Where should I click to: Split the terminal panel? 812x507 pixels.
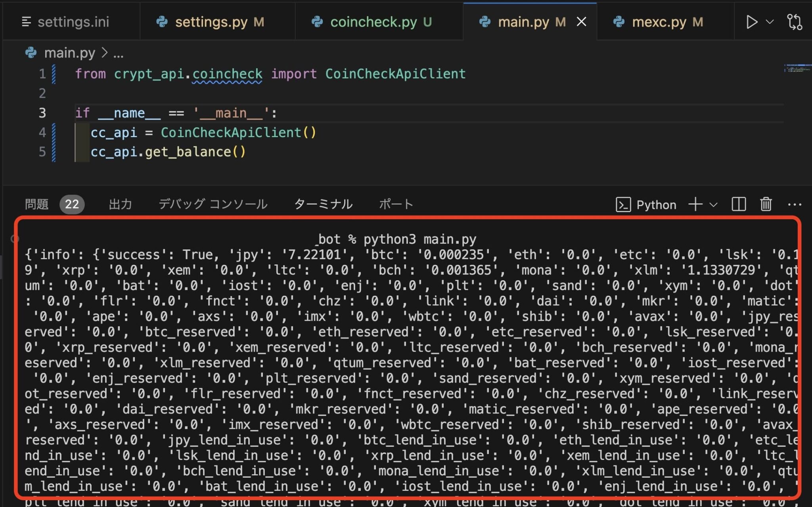[738, 205]
